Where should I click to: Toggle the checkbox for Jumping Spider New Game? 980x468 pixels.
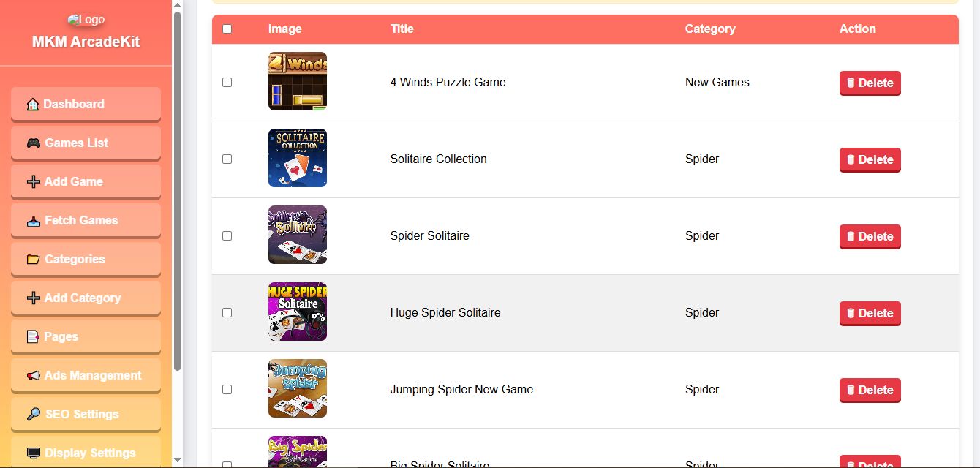(227, 390)
